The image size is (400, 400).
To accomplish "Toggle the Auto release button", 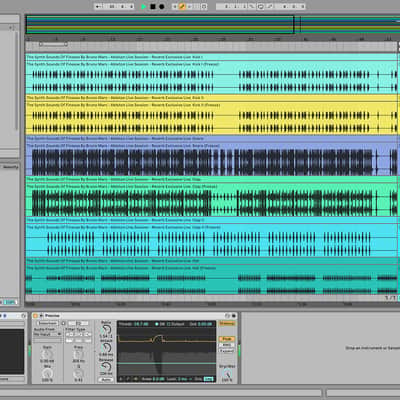I will [106, 380].
